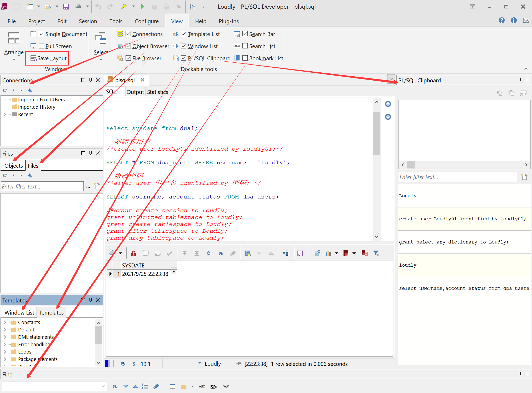The width and height of the screenshot is (532, 393).
Task: Close the plsql.sql document tab
Action: click(142, 80)
